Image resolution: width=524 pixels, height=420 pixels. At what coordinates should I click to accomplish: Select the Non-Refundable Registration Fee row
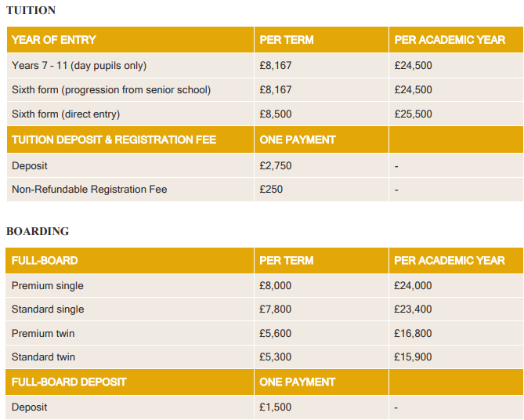click(265, 190)
